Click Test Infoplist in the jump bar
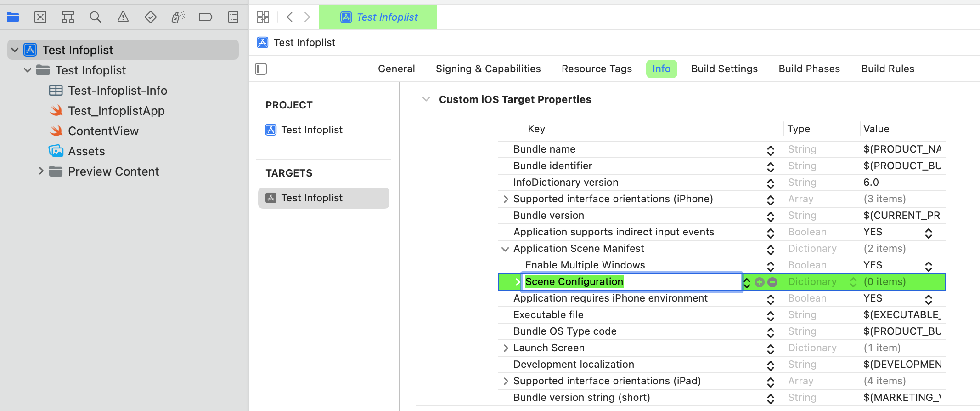Image resolution: width=980 pixels, height=411 pixels. point(304,43)
